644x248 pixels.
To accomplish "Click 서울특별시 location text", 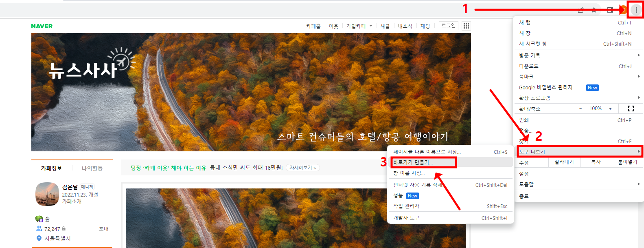I will point(57,238).
